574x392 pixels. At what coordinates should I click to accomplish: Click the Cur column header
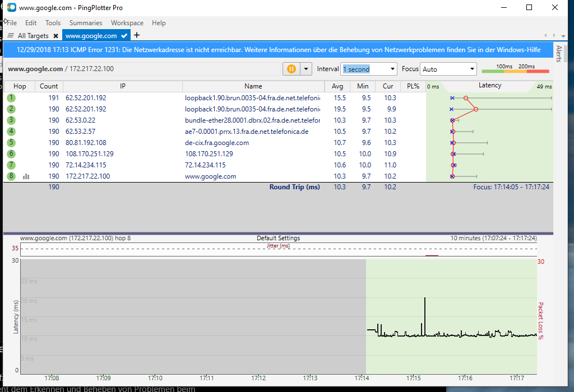[x=388, y=86]
